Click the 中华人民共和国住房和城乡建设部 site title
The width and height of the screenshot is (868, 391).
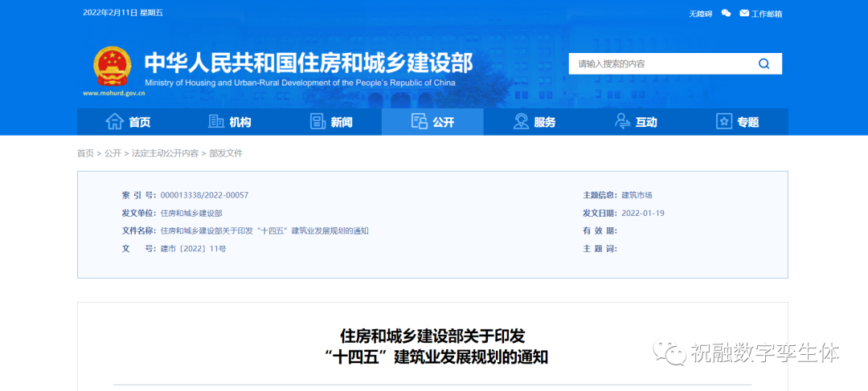click(x=309, y=63)
